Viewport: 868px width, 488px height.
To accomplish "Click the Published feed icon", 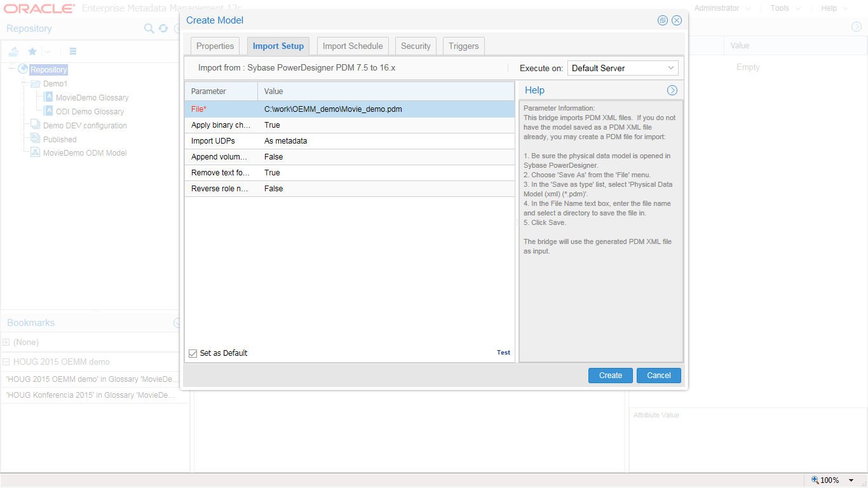I will point(36,139).
